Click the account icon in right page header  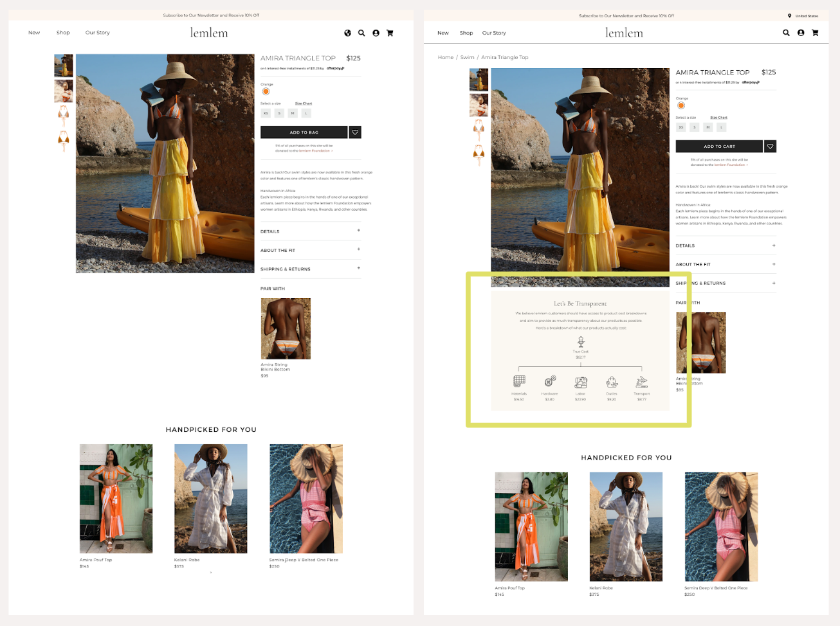(x=801, y=33)
